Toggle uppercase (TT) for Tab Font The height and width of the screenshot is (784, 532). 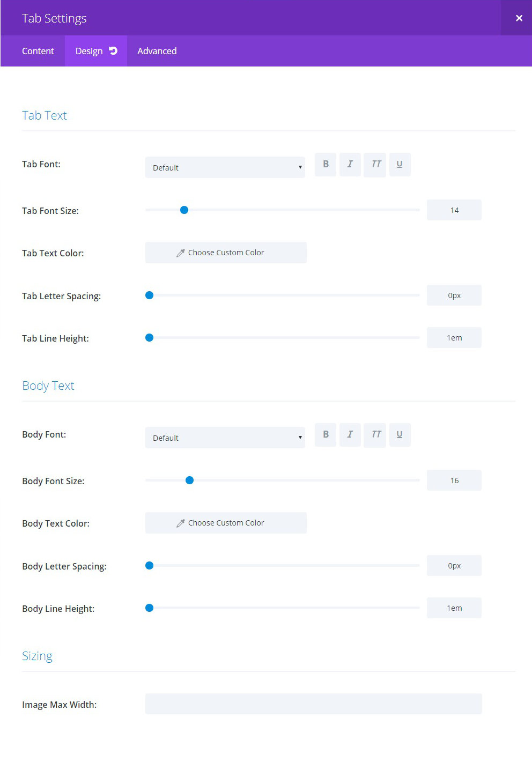375,165
